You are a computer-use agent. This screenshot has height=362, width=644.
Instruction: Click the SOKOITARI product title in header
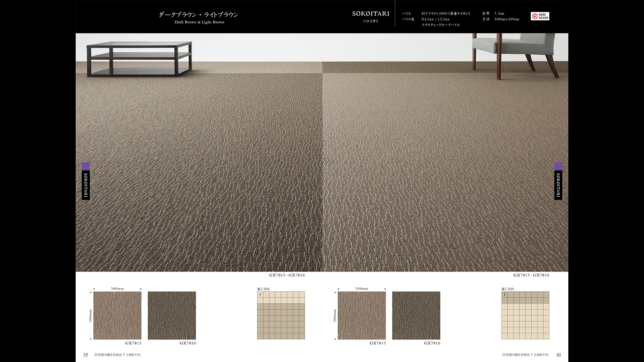coord(371,14)
